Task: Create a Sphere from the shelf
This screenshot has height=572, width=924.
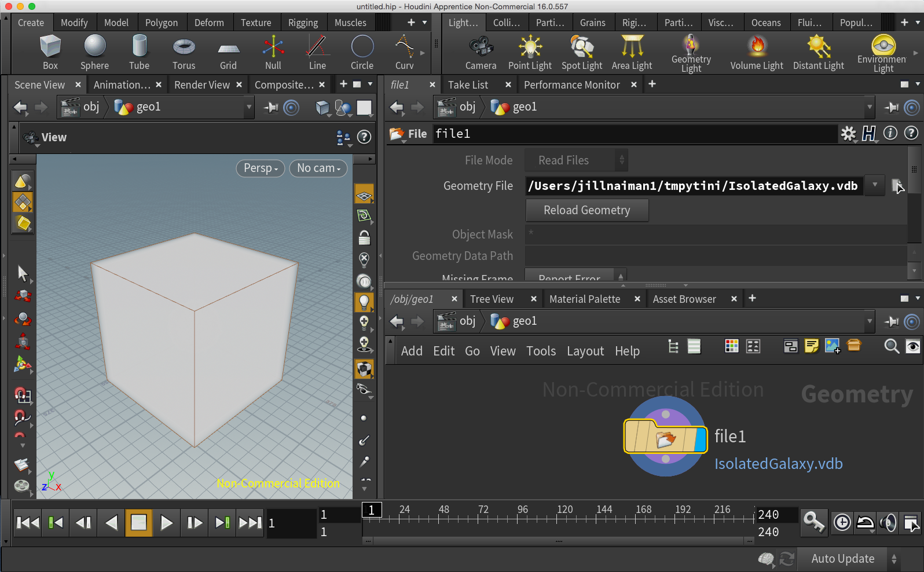Action: point(95,52)
